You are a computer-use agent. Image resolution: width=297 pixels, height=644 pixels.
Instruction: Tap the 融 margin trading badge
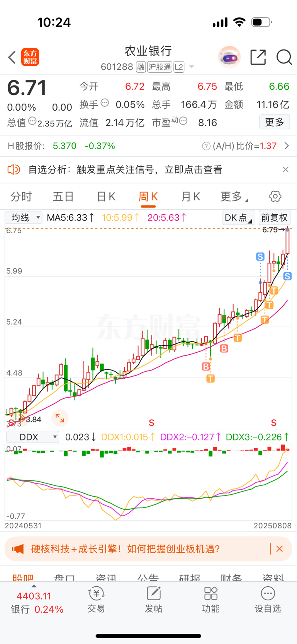coord(141,67)
